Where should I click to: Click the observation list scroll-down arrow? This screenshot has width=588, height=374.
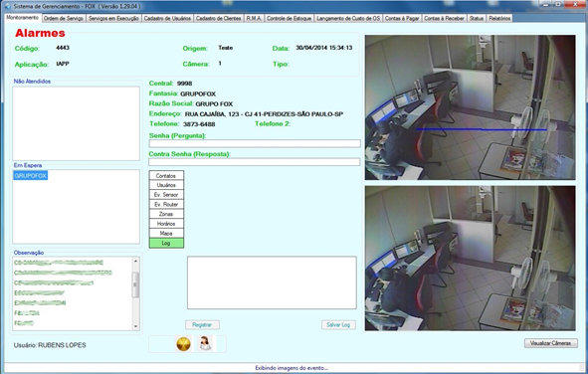click(135, 326)
